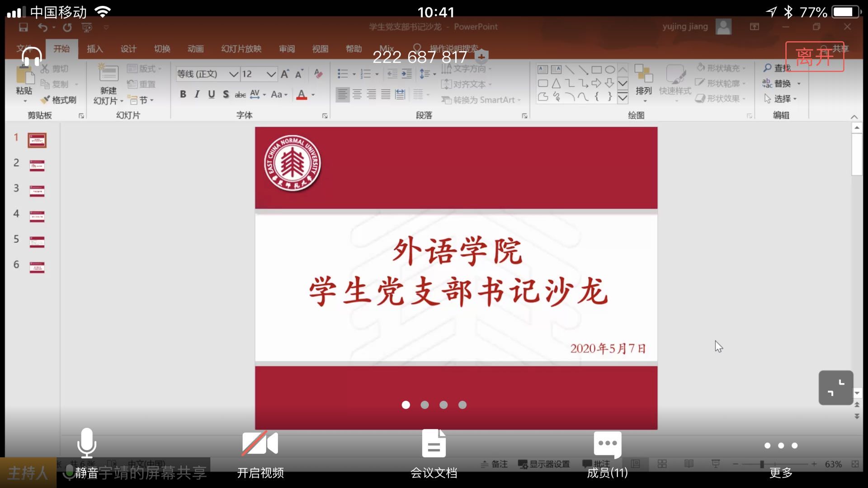Image resolution: width=868 pixels, height=488 pixels.
Task: Exit full-screen with corner-brackets button
Action: [835, 388]
